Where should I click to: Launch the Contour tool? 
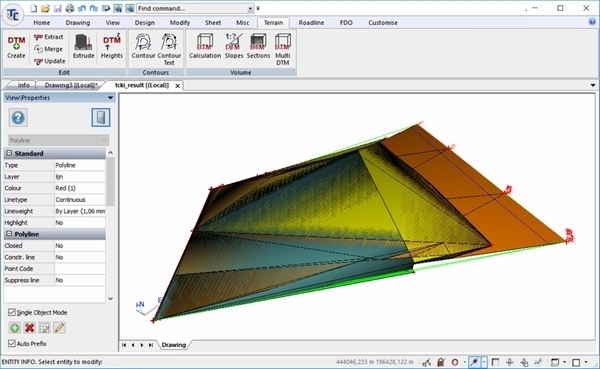click(143, 47)
